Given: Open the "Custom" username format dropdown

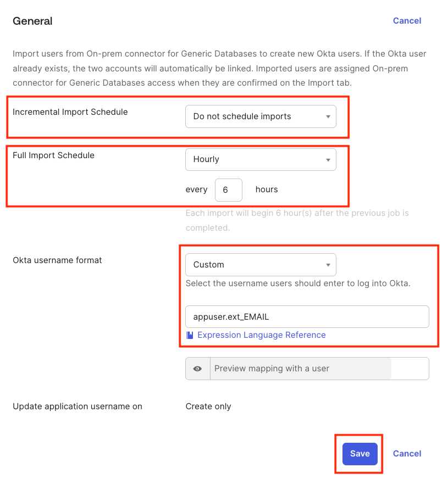Looking at the screenshot, I should click(x=261, y=265).
